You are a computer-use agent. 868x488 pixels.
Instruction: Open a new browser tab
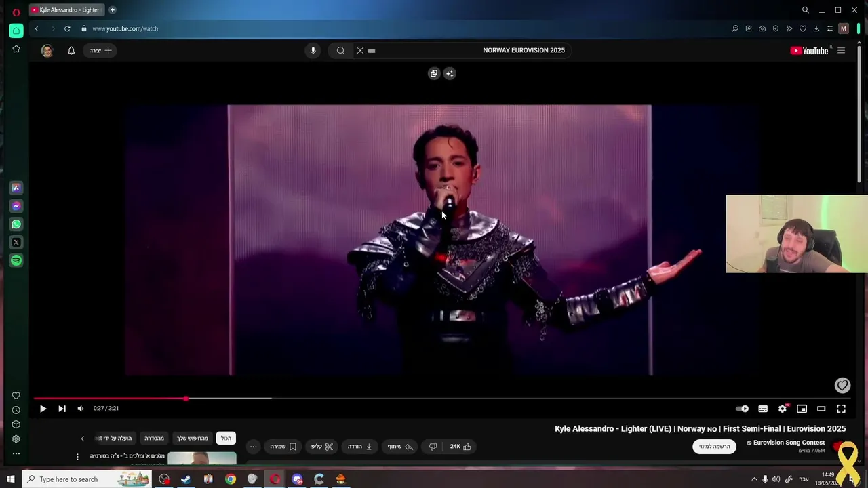[x=113, y=10]
